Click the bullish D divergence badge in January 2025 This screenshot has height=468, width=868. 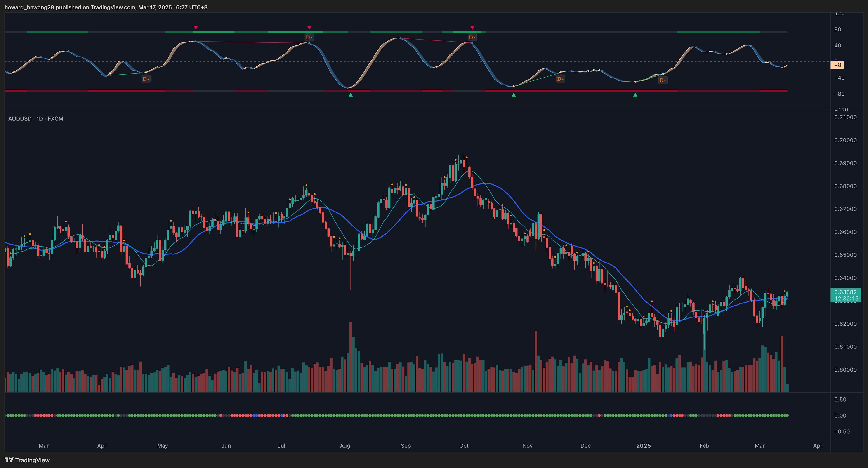click(663, 80)
